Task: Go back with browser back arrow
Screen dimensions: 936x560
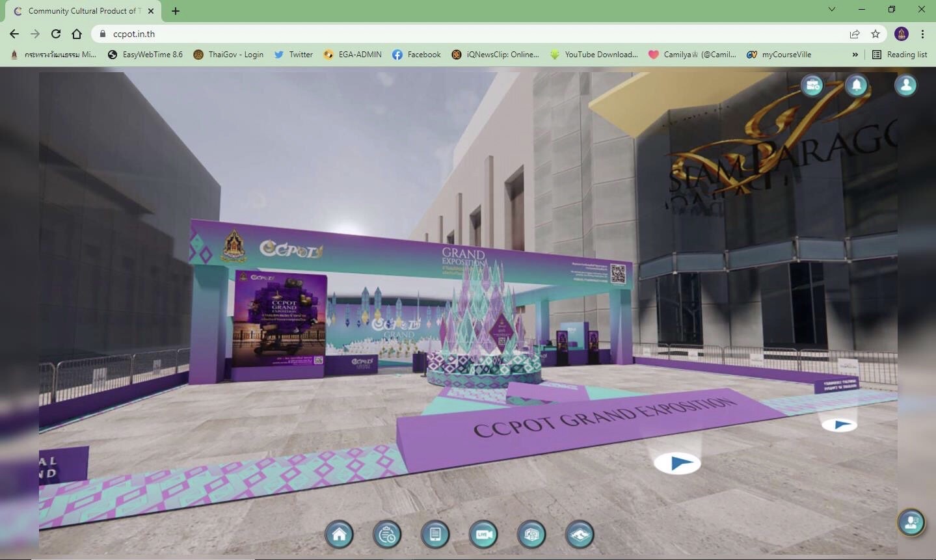Action: point(14,34)
